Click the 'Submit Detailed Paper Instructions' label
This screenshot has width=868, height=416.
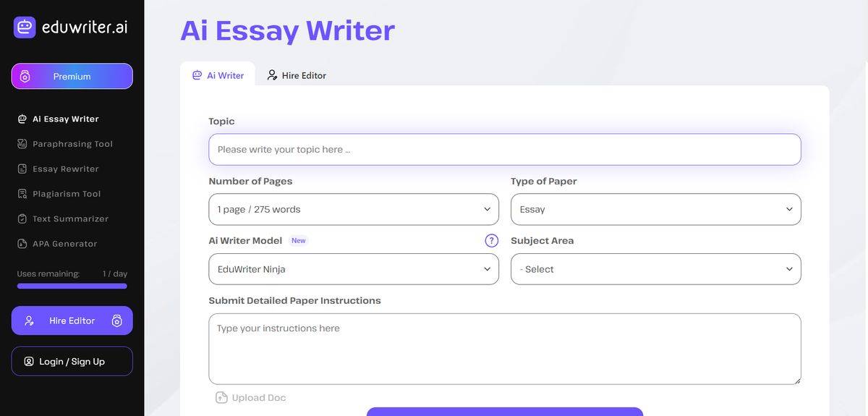294,300
